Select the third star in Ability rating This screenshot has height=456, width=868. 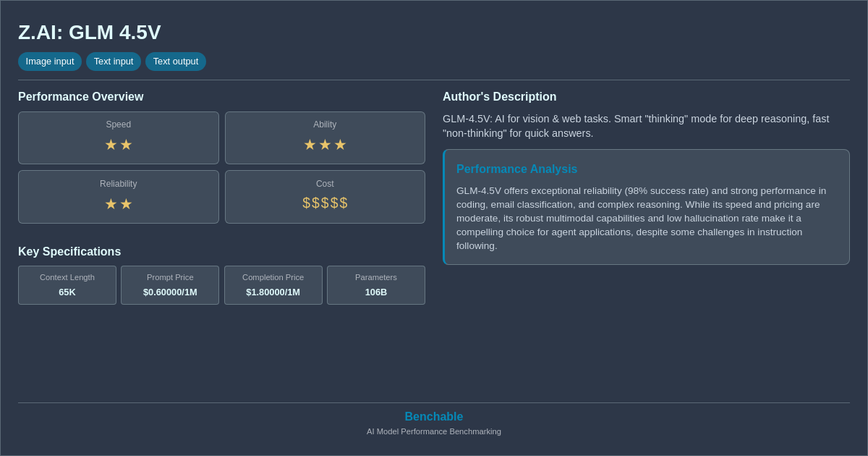[x=341, y=145]
